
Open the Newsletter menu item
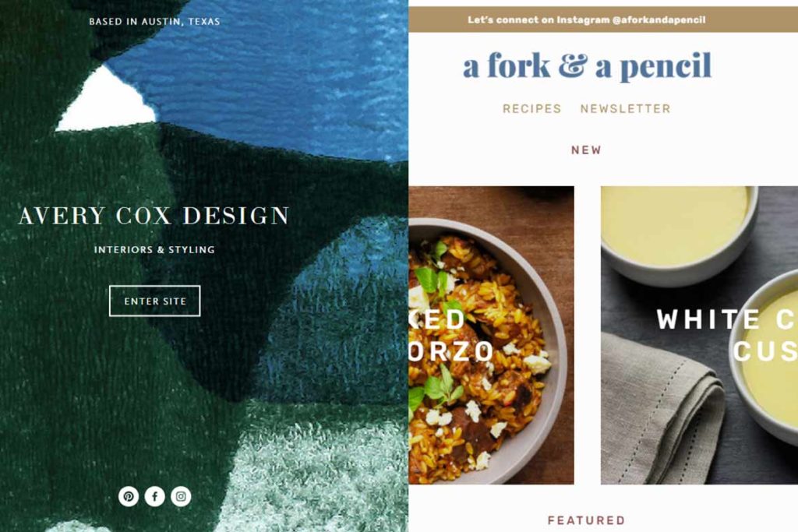point(626,108)
